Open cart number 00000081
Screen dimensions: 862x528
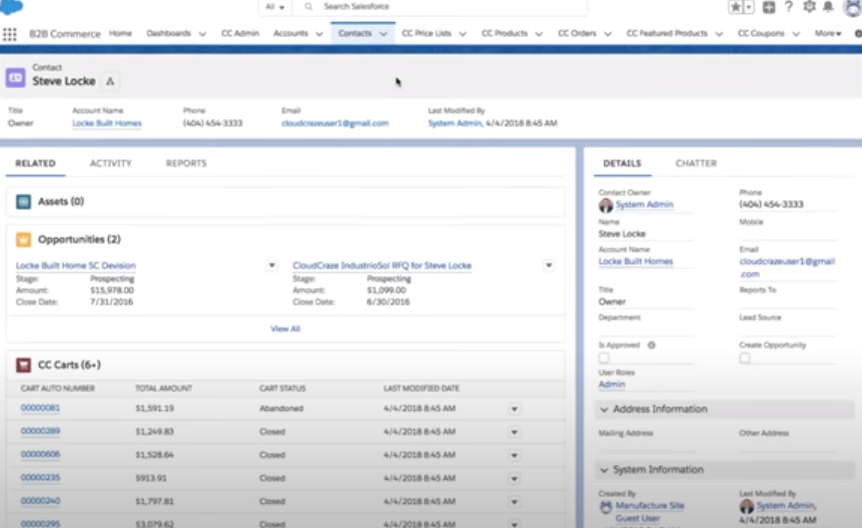coord(40,408)
